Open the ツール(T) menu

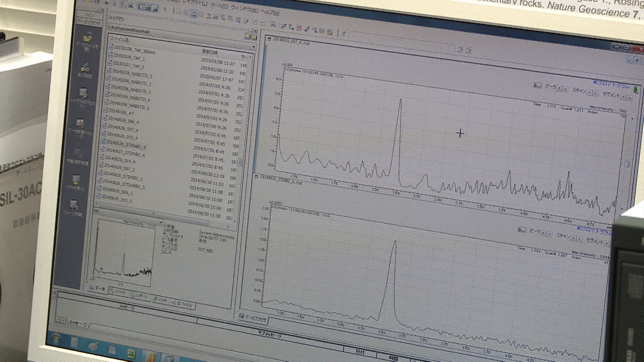tap(219, 5)
